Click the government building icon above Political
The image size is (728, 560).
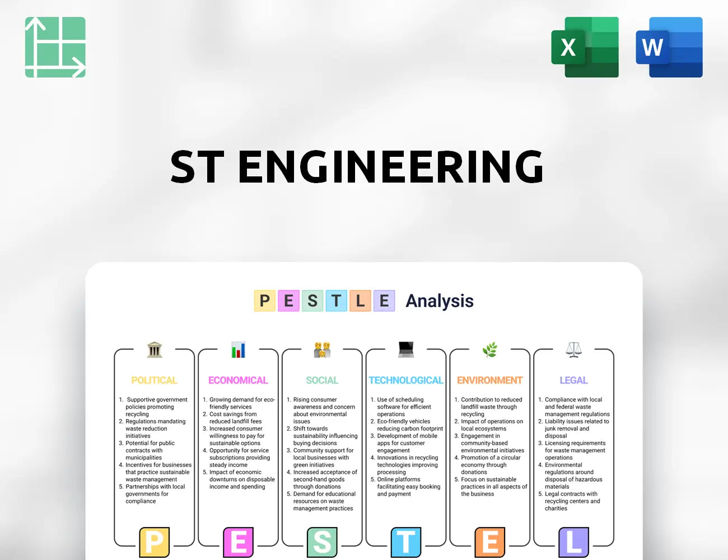155,350
